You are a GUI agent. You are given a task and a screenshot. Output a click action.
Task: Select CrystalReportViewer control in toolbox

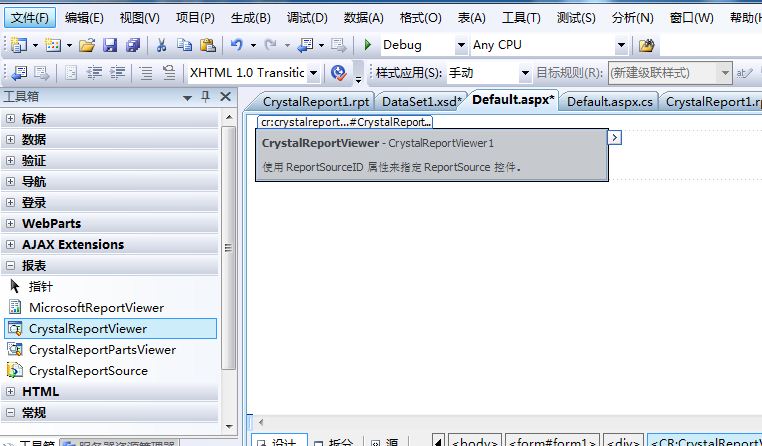click(x=110, y=328)
